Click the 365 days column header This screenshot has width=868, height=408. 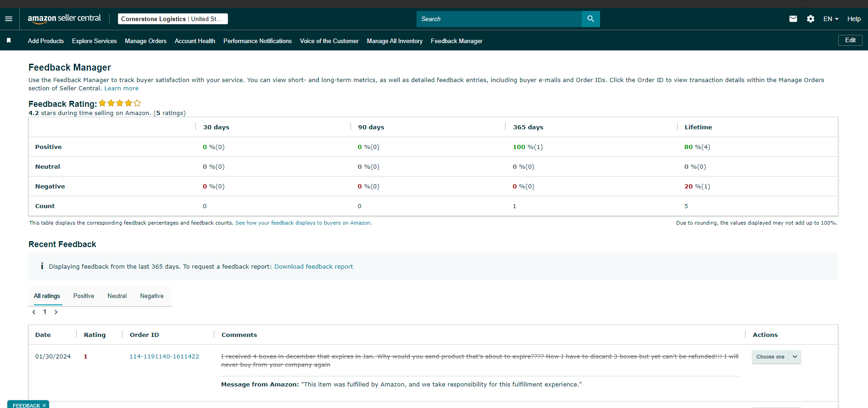(528, 127)
